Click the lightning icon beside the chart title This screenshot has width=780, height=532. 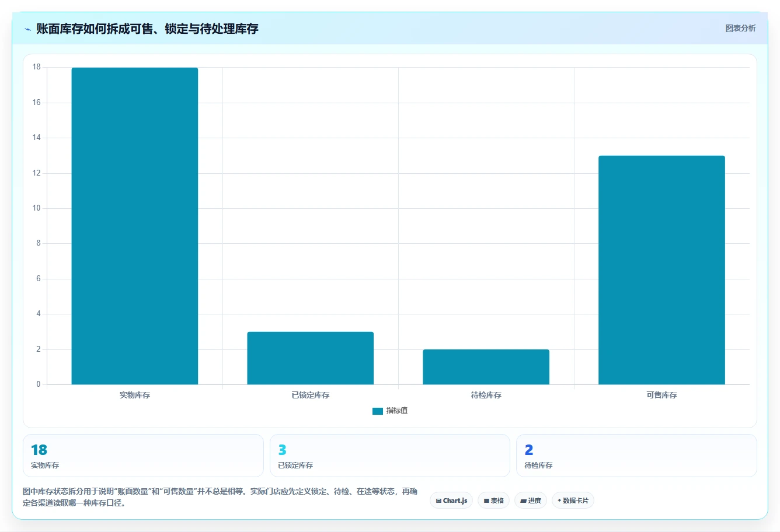27,29
